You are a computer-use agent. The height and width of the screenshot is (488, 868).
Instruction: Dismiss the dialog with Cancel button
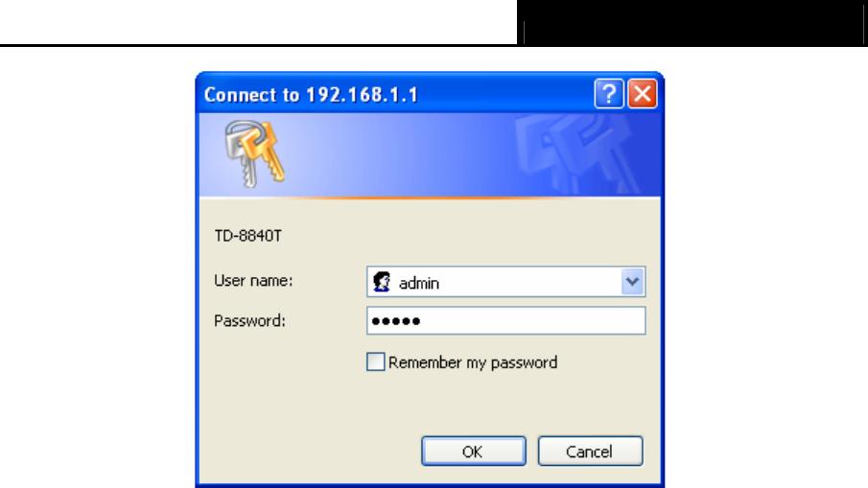(590, 451)
